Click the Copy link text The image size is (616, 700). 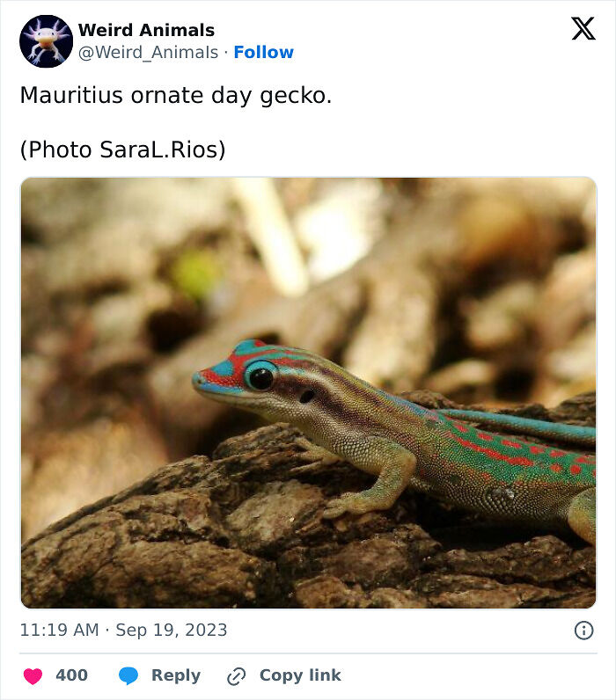300,675
